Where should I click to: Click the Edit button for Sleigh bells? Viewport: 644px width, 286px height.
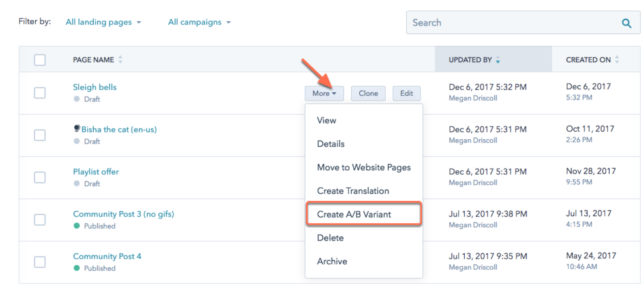pos(406,93)
